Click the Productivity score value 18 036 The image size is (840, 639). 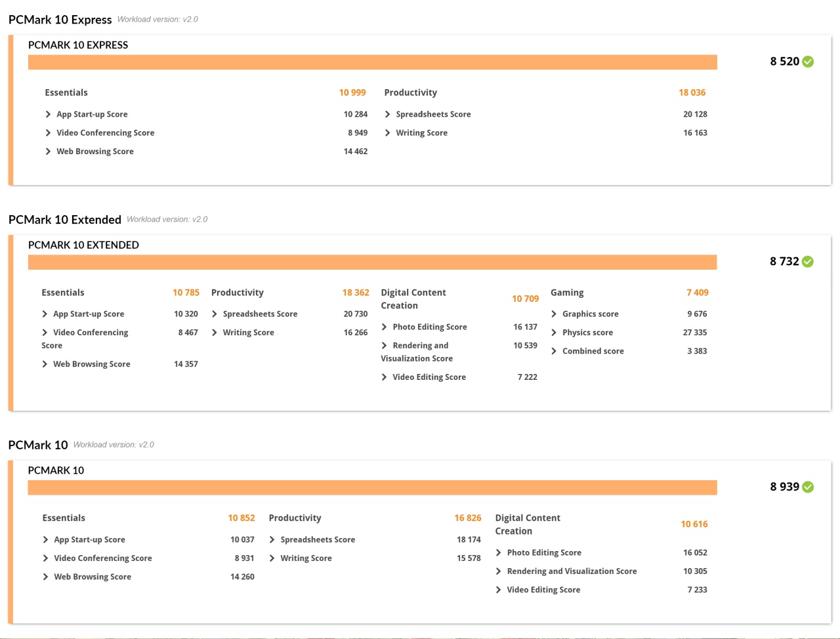pyautogui.click(x=692, y=93)
